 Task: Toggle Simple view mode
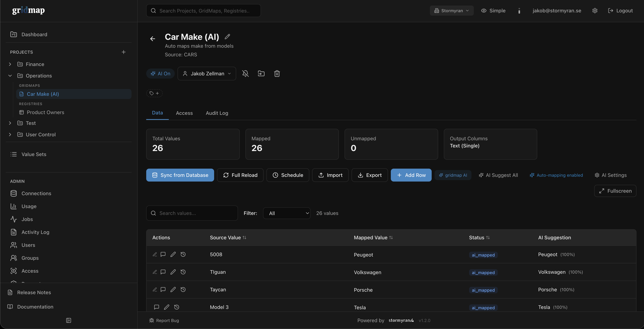pos(493,11)
